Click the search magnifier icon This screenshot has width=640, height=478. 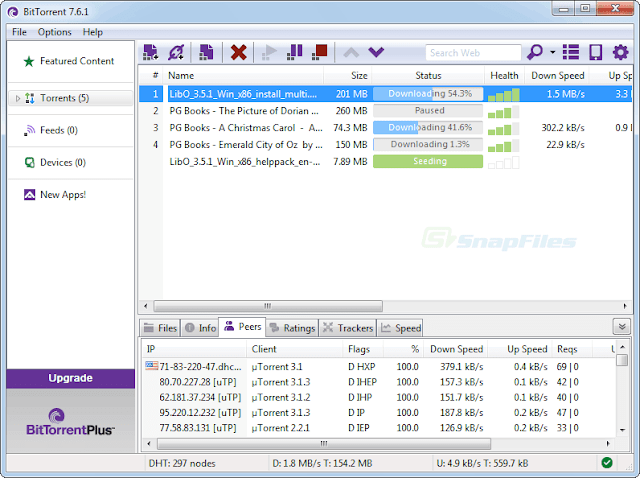(535, 52)
